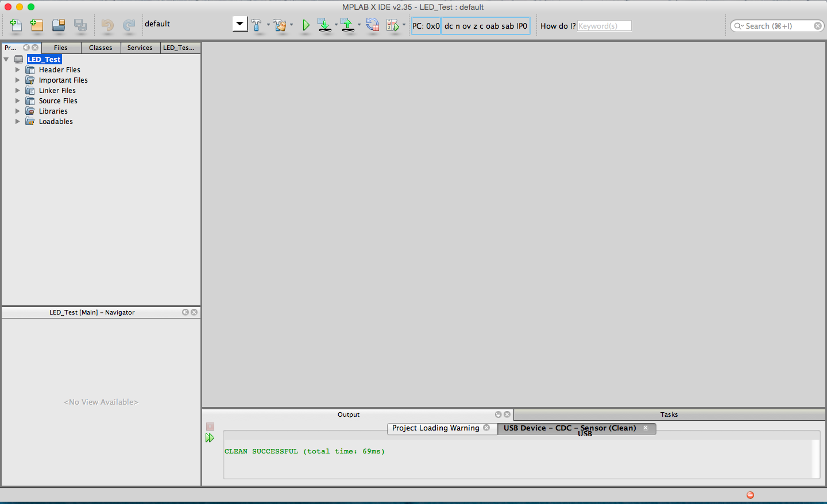
Task: Re-run output with green double-arrow icon
Action: [x=210, y=438]
